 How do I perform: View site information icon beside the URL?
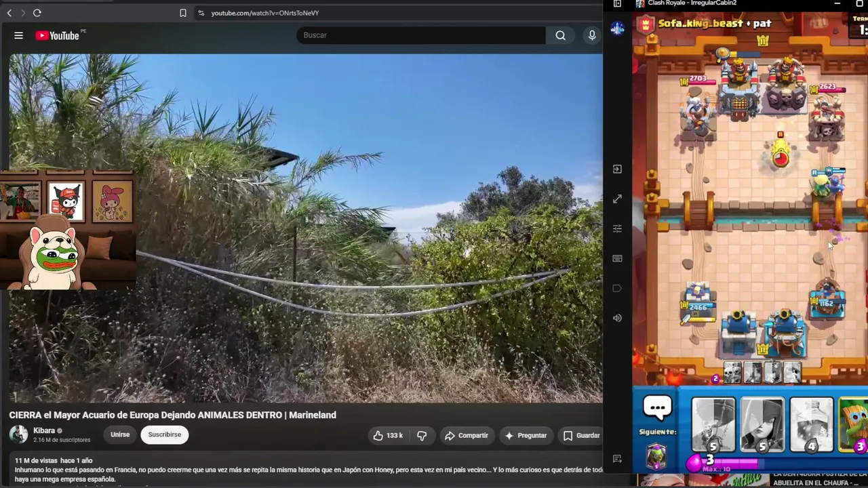tap(201, 13)
